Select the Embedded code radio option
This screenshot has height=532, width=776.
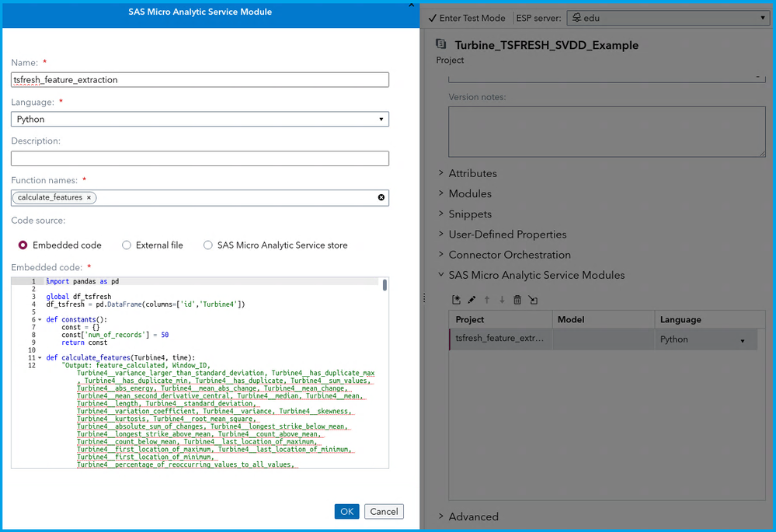tap(23, 245)
